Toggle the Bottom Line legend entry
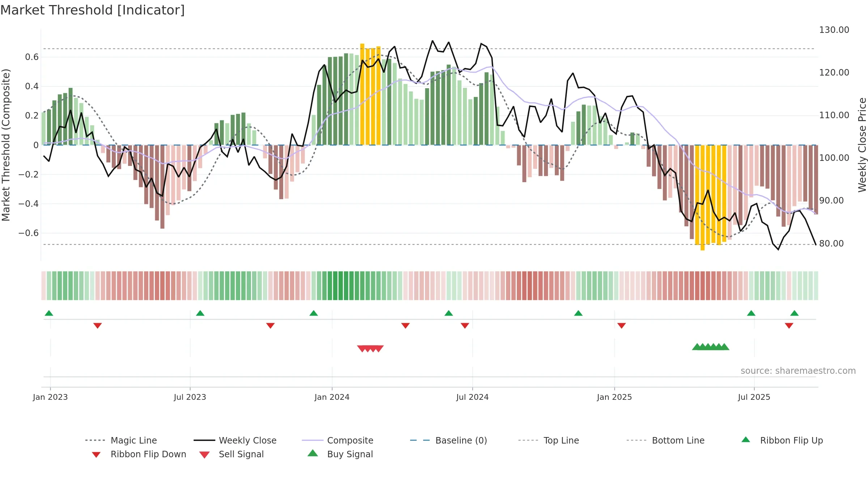 click(x=665, y=440)
